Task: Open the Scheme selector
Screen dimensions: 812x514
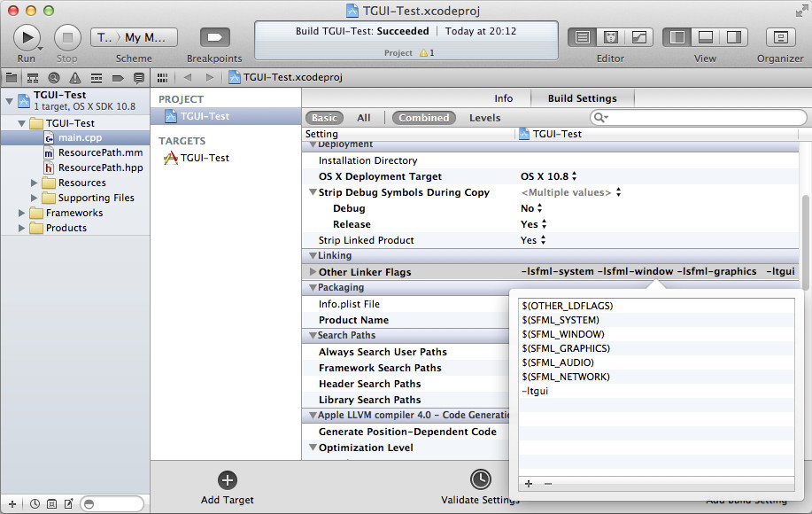Action: point(134,37)
